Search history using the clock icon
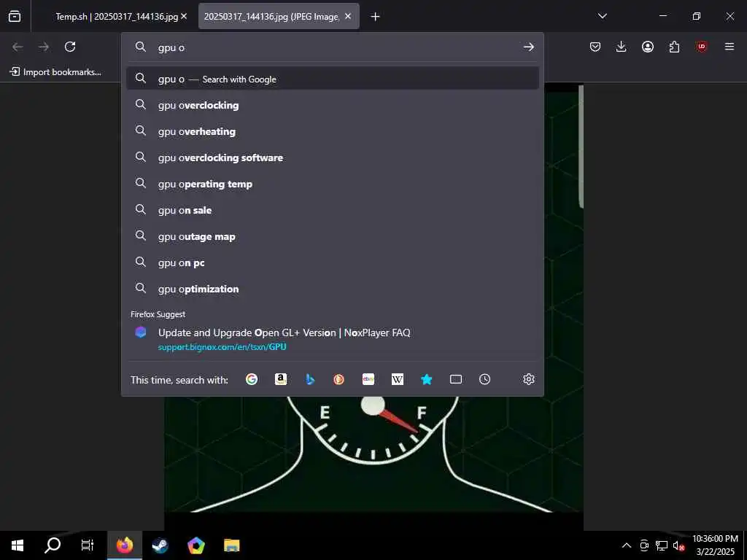Image resolution: width=747 pixels, height=560 pixels. pyautogui.click(x=484, y=379)
